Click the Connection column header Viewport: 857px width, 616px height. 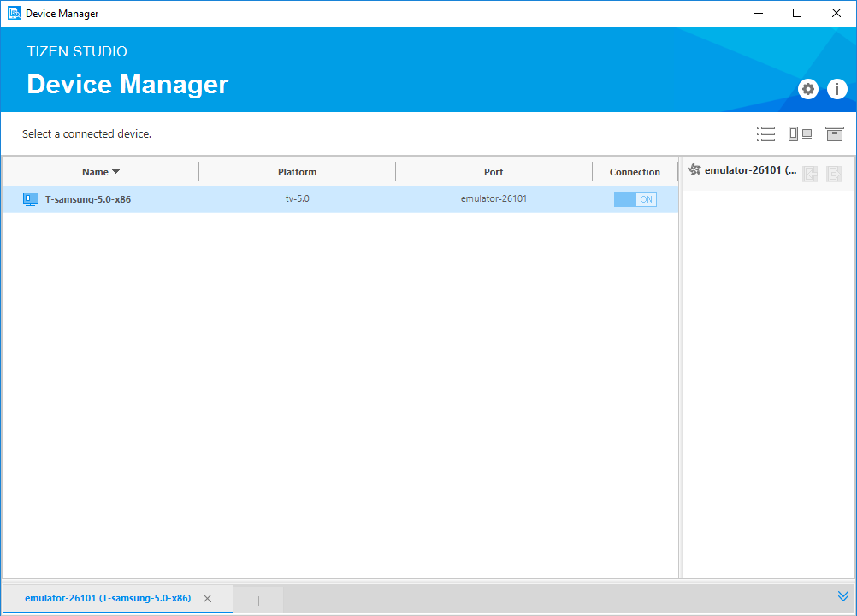(x=635, y=172)
